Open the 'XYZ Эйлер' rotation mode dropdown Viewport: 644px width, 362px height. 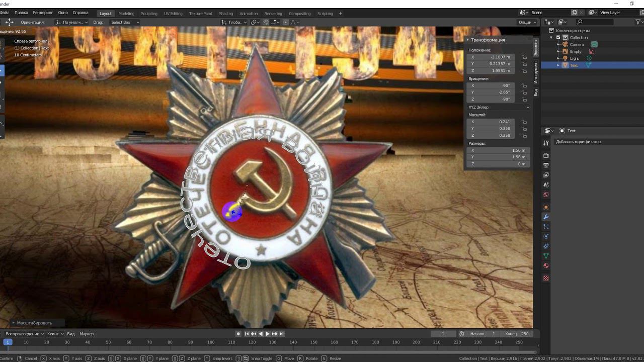coord(499,107)
